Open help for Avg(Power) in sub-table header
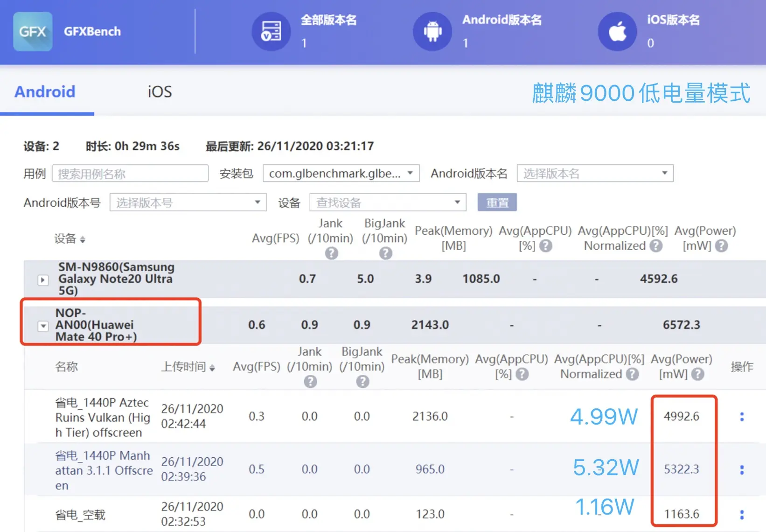The width and height of the screenshot is (766, 532). coord(697,374)
